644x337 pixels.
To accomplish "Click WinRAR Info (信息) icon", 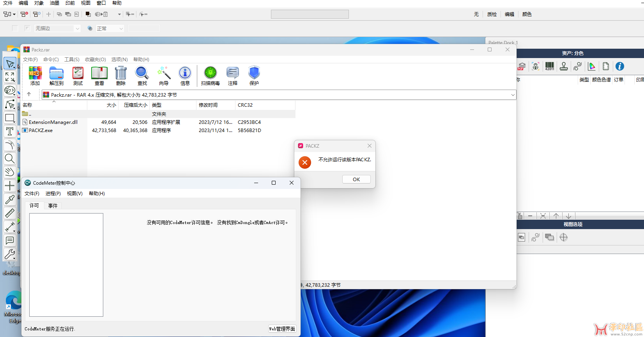I will pyautogui.click(x=185, y=76).
